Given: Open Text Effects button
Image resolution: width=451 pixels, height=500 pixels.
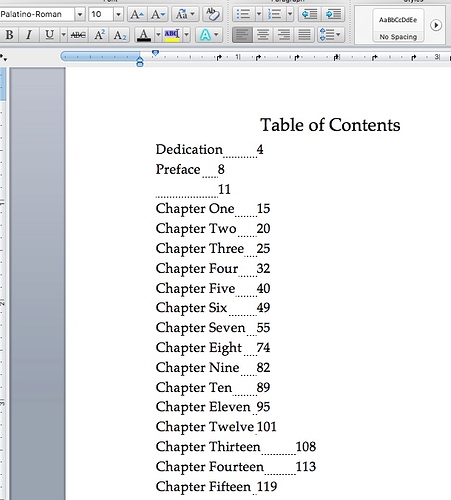Looking at the screenshot, I should coord(209,35).
